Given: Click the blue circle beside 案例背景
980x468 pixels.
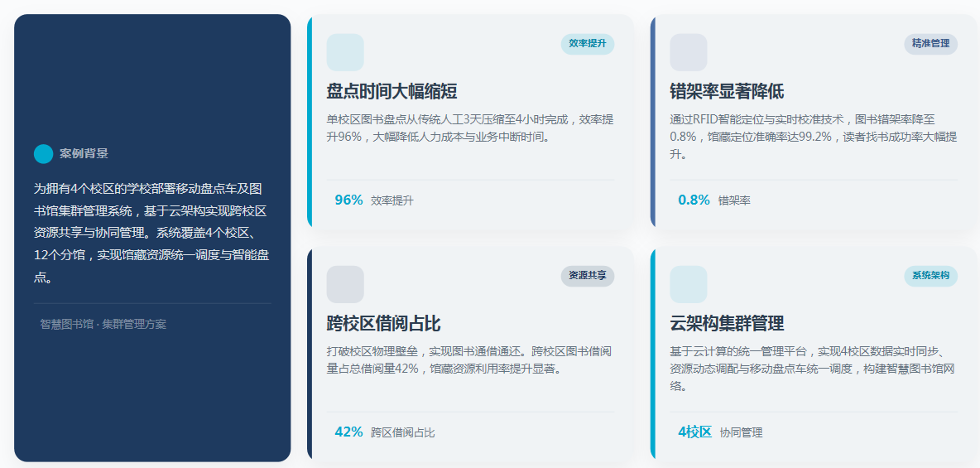Looking at the screenshot, I should tap(43, 153).
